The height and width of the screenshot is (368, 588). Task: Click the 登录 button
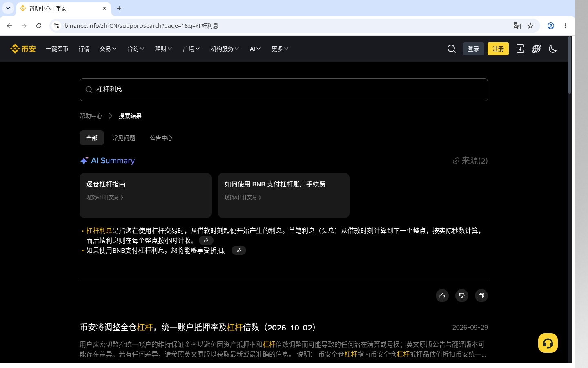pos(474,49)
